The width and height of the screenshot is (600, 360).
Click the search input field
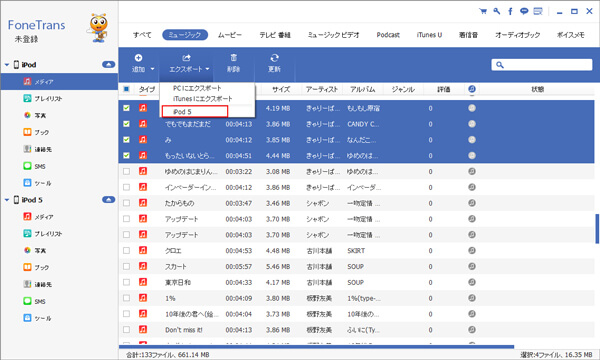coord(541,65)
